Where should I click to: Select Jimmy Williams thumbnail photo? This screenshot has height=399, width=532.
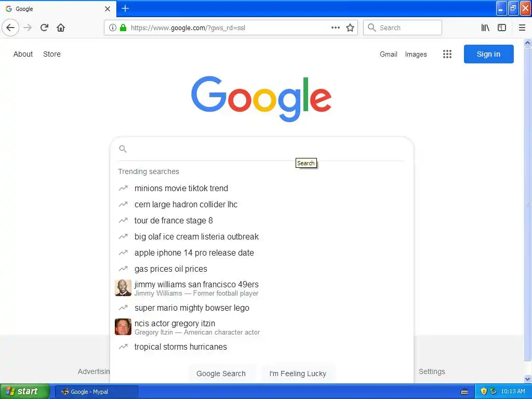123,288
